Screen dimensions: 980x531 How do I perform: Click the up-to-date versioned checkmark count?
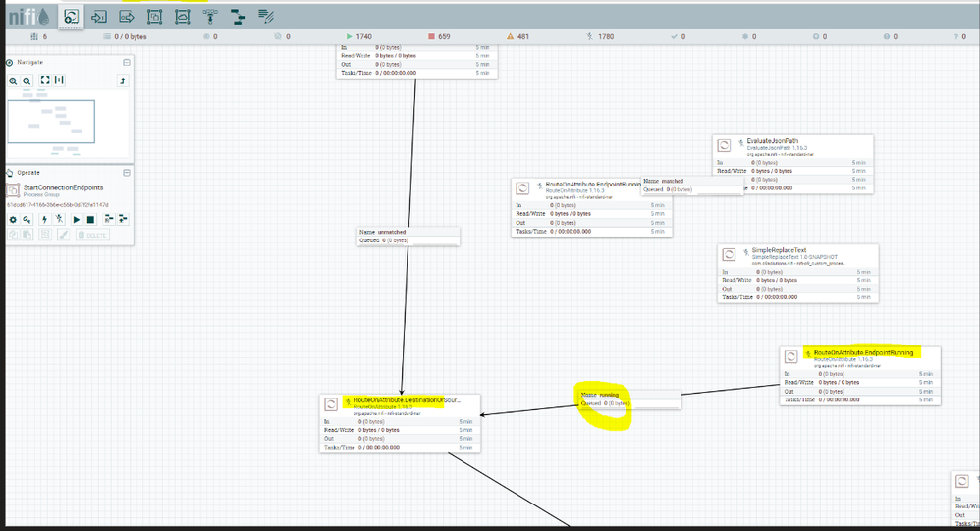coord(679,37)
